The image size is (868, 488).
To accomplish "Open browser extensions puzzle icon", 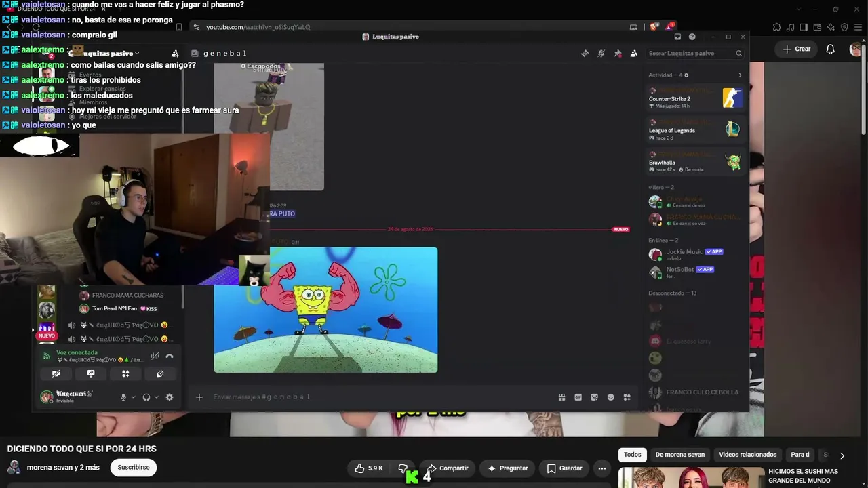I will point(776,27).
